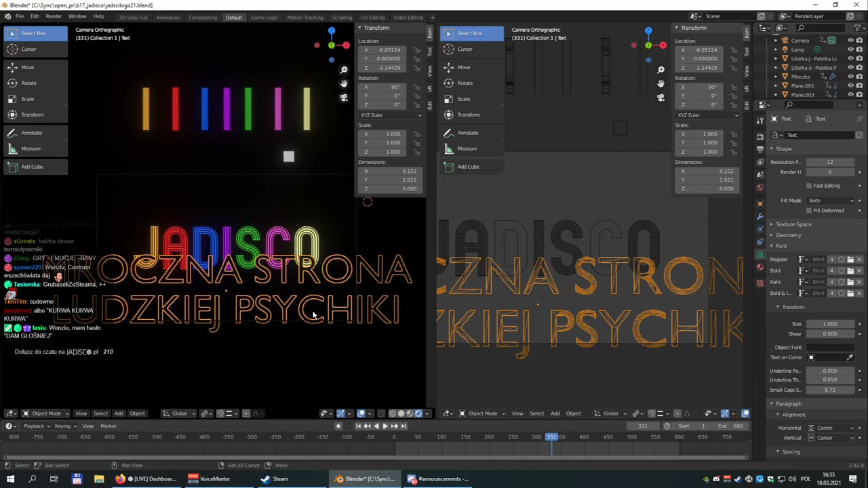This screenshot has height=488, width=868.
Task: Click pan hand icon in left viewport
Action: [x=344, y=83]
